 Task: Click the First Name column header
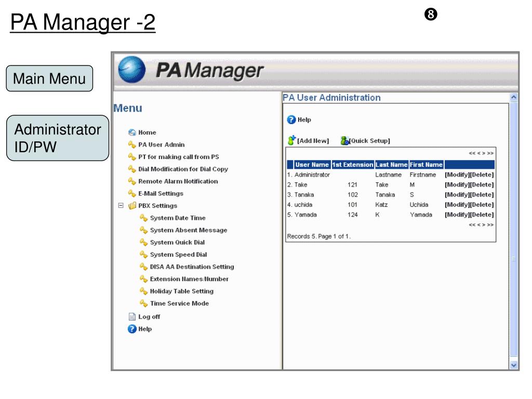click(x=427, y=165)
